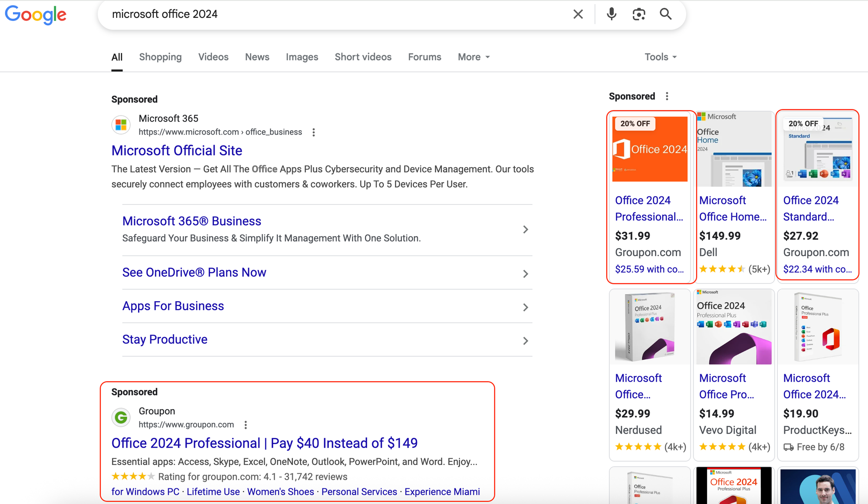Click the Rating for groupon.com 4.1 text

click(253, 477)
